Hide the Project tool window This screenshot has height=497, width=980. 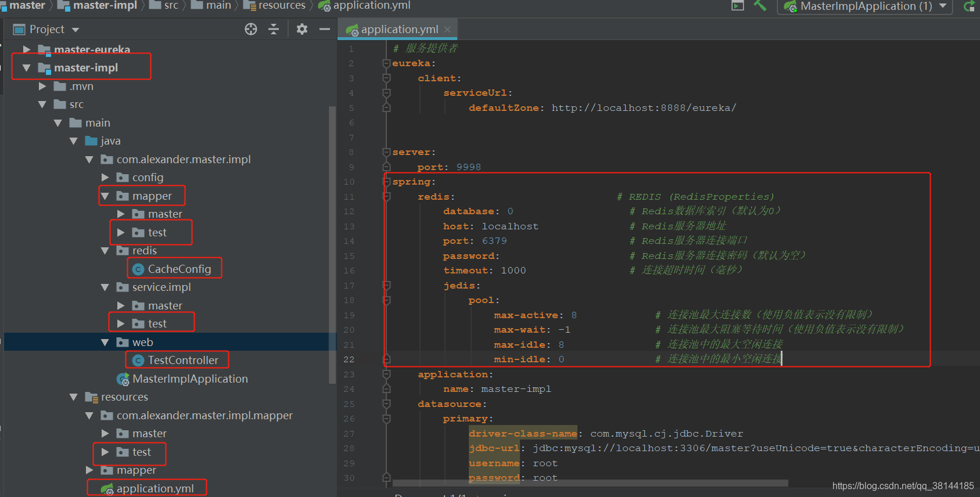tap(325, 29)
